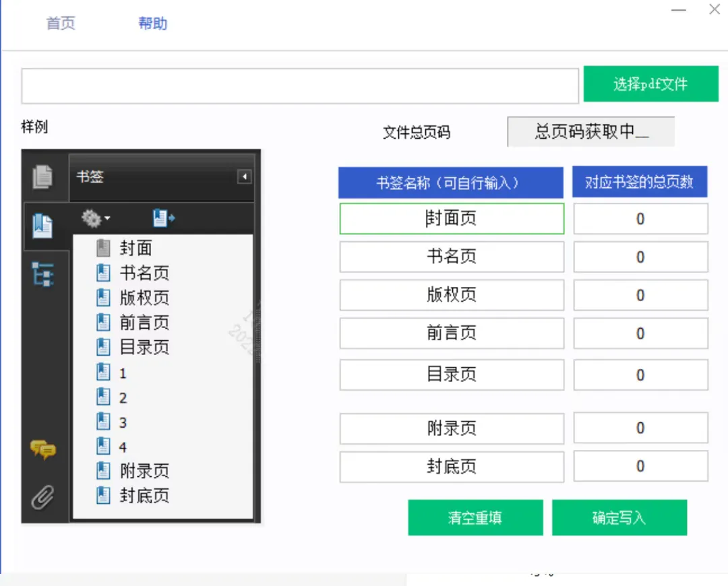Open the paperclip attachments icon

[43, 498]
